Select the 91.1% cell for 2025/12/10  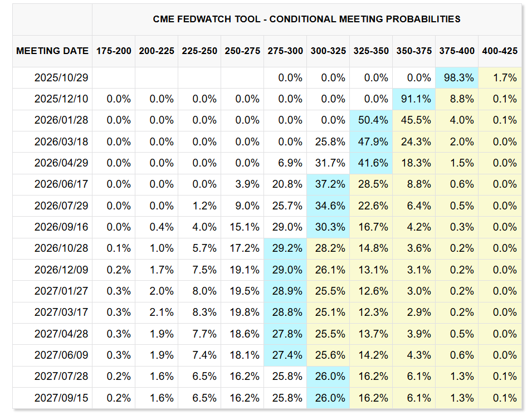[414, 99]
